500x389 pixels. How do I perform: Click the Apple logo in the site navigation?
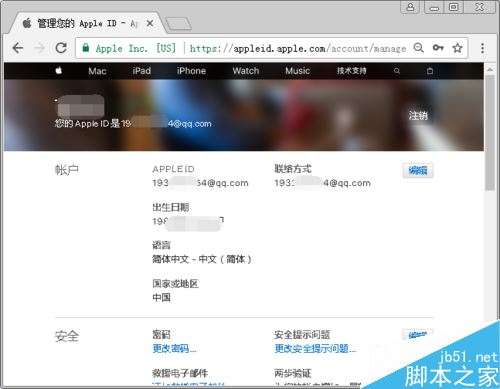(x=59, y=70)
